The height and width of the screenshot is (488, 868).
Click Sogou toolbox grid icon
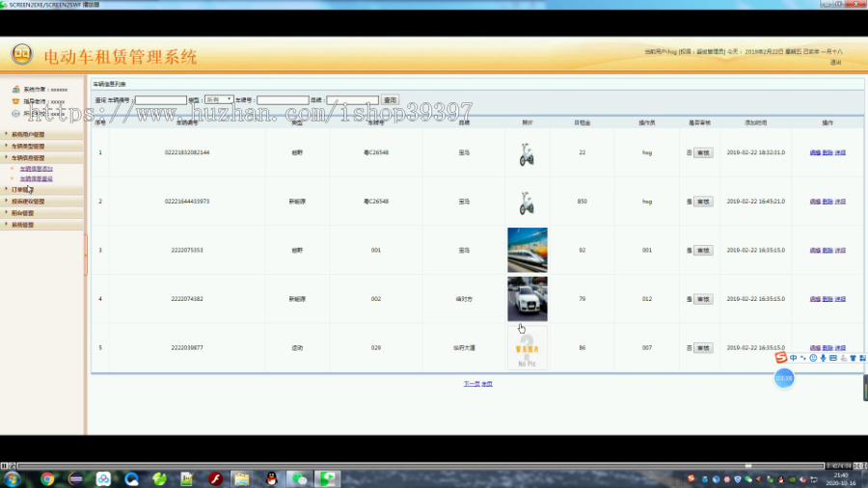863,358
